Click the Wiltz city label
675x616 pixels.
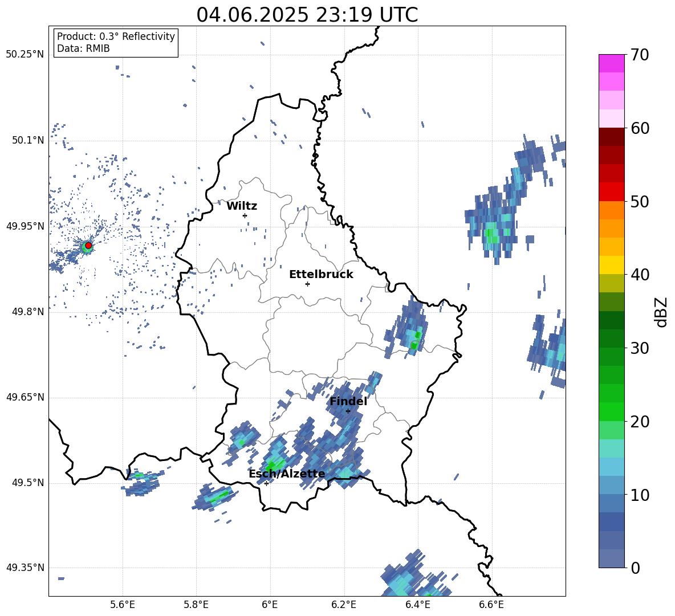(242, 206)
